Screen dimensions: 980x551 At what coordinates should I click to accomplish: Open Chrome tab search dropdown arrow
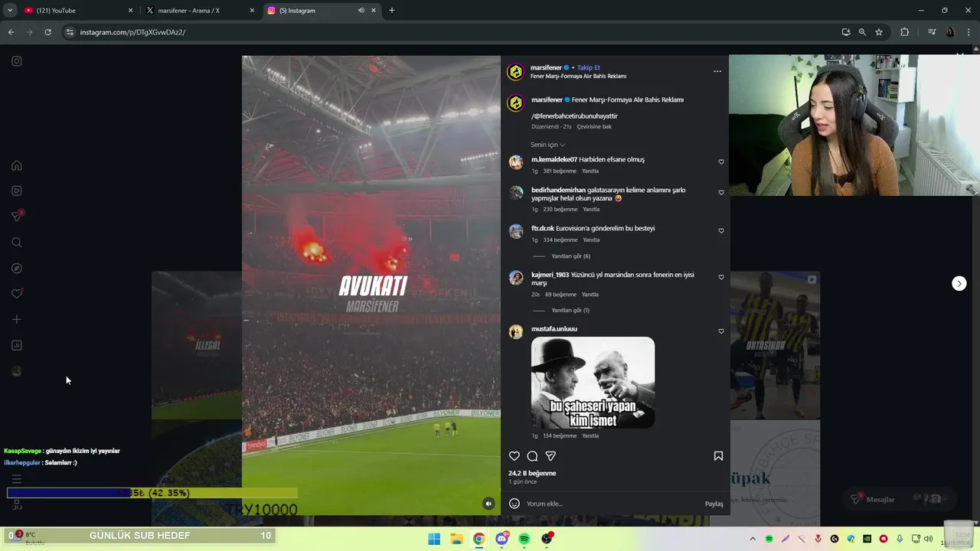coord(10,11)
